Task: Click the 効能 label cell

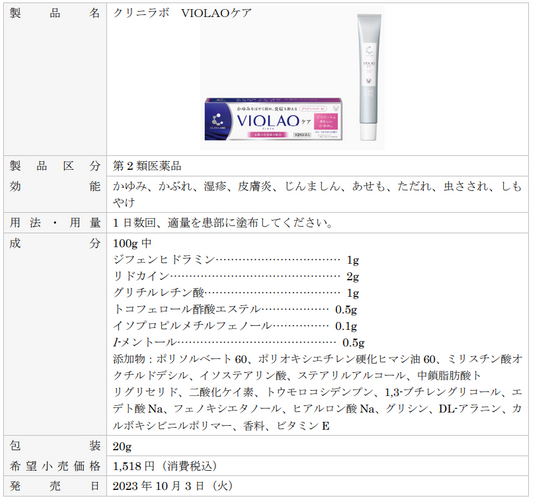Action: tap(54, 186)
